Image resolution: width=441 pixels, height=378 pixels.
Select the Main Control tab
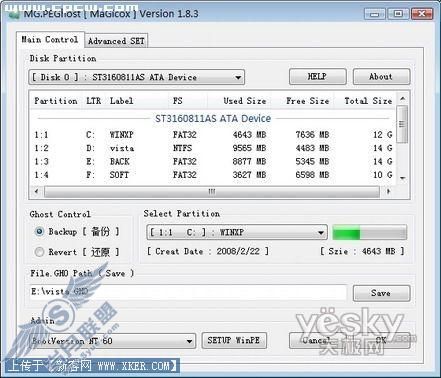click(x=50, y=40)
